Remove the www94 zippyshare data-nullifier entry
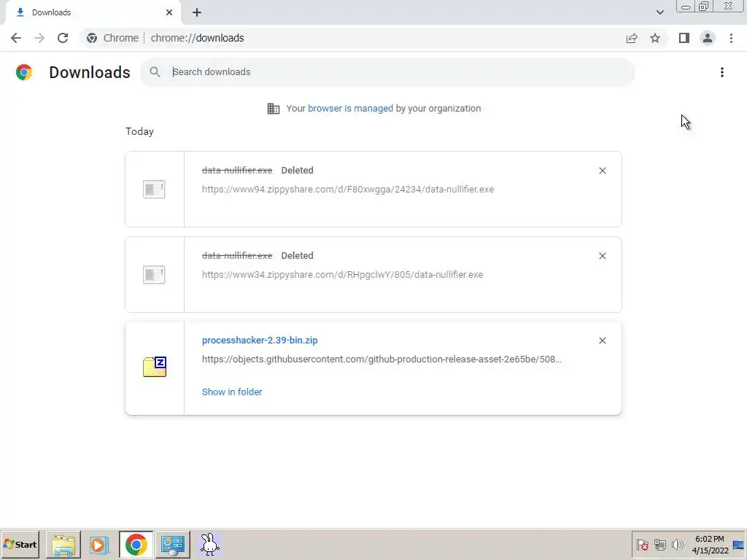The image size is (747, 560). pyautogui.click(x=602, y=171)
